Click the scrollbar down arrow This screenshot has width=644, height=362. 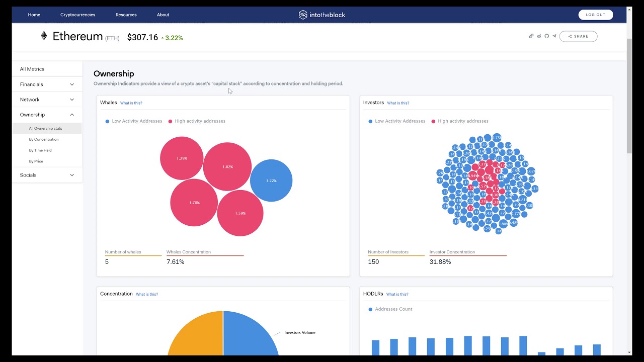coord(629,352)
